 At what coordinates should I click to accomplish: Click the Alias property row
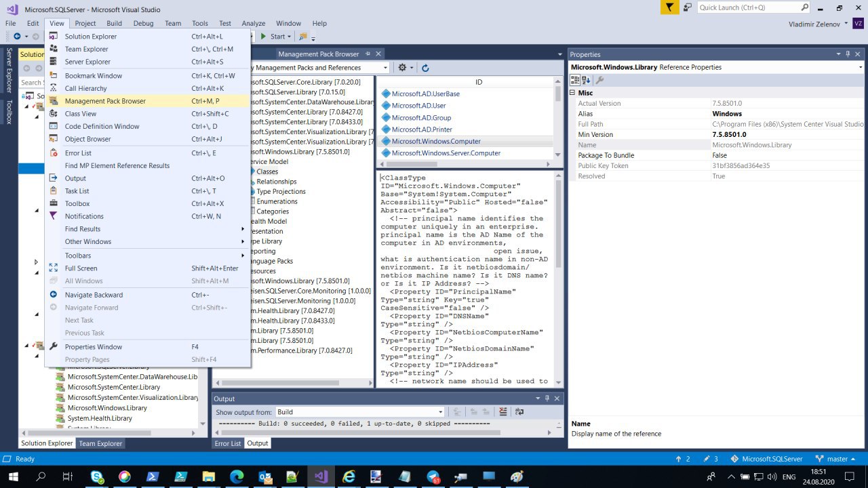717,114
